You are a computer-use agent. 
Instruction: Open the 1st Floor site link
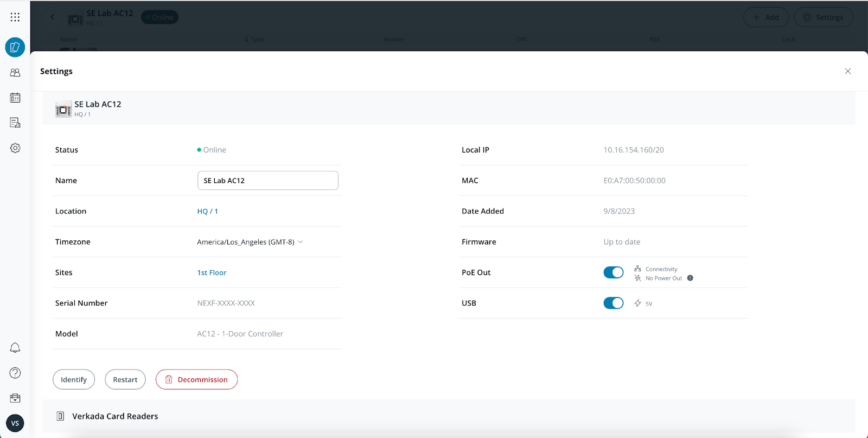212,272
